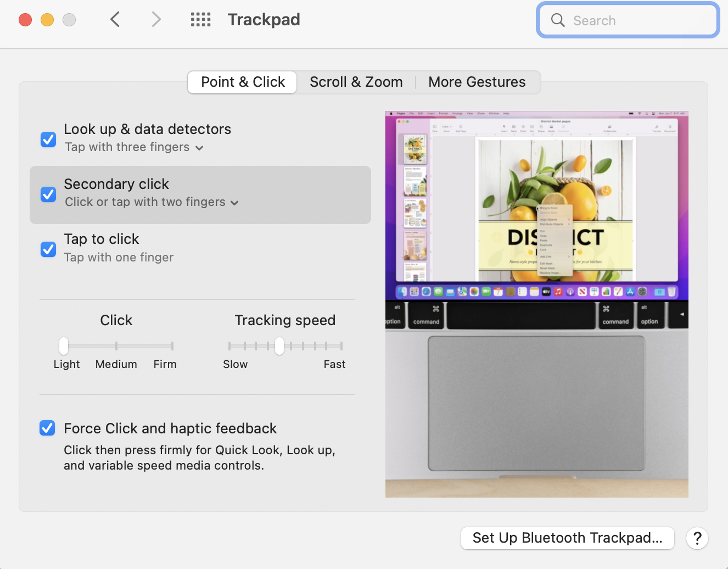Disable Look up & data detectors checkbox

(48, 140)
